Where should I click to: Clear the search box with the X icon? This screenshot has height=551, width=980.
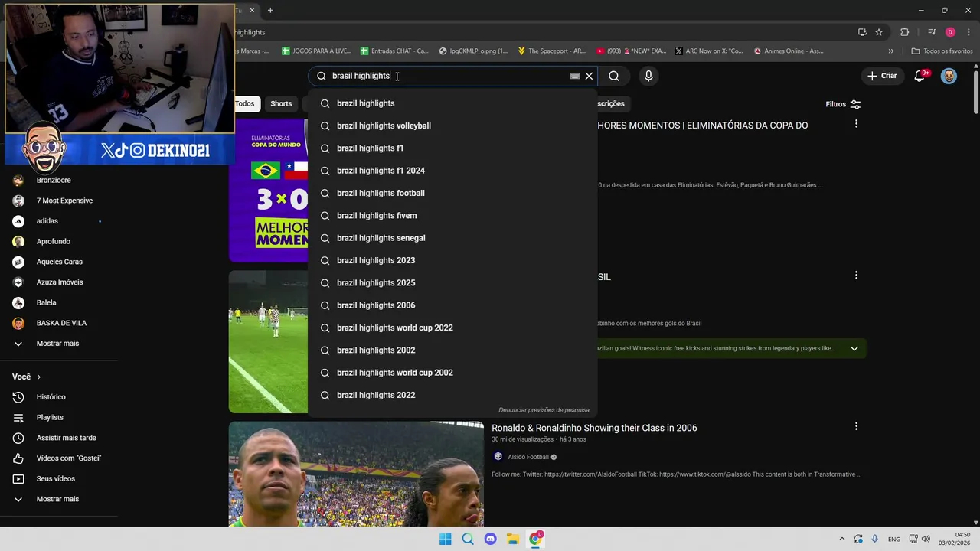(589, 76)
